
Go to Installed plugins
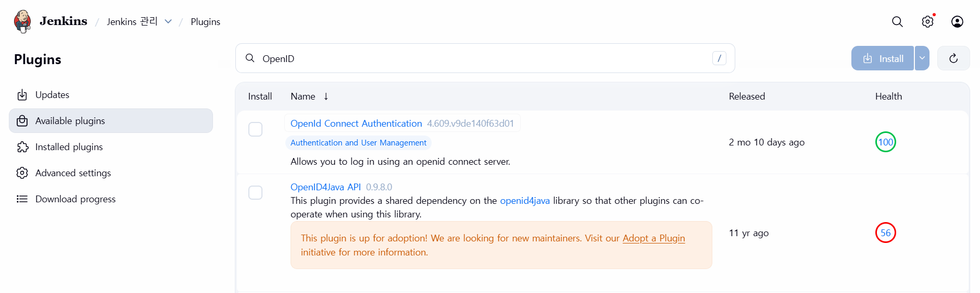(x=111, y=147)
